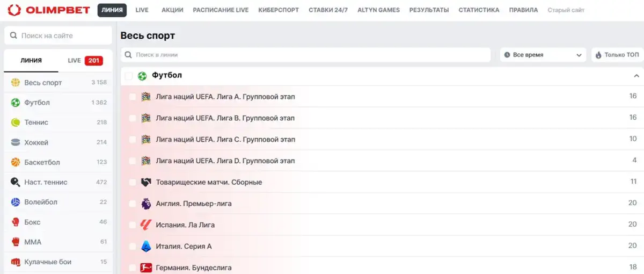644x274 pixels.
Task: Open СТАТИСТИКА menu item
Action: click(x=479, y=10)
